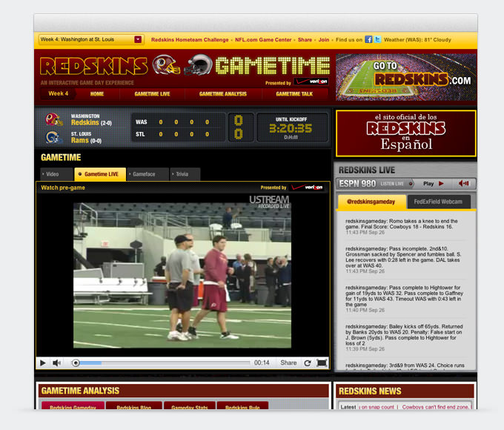This screenshot has width=504, height=430.
Task: Open GAMETIME TALK navigation item
Action: (294, 94)
